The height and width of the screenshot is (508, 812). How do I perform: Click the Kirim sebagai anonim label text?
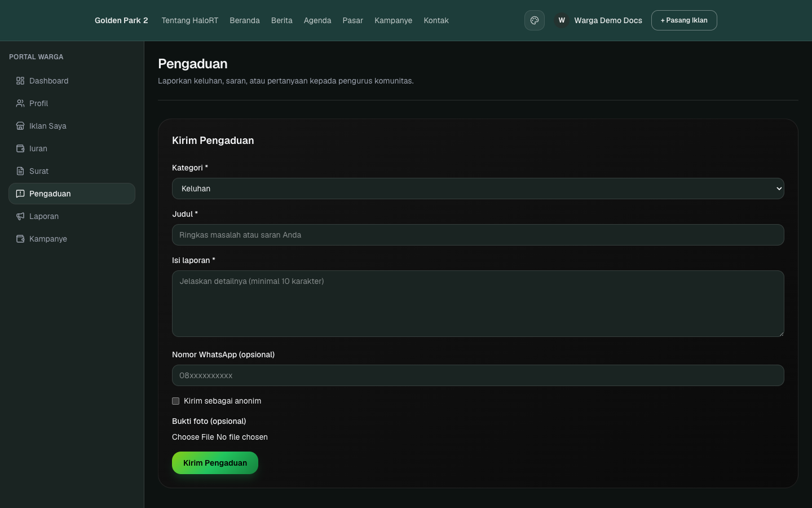[222, 401]
